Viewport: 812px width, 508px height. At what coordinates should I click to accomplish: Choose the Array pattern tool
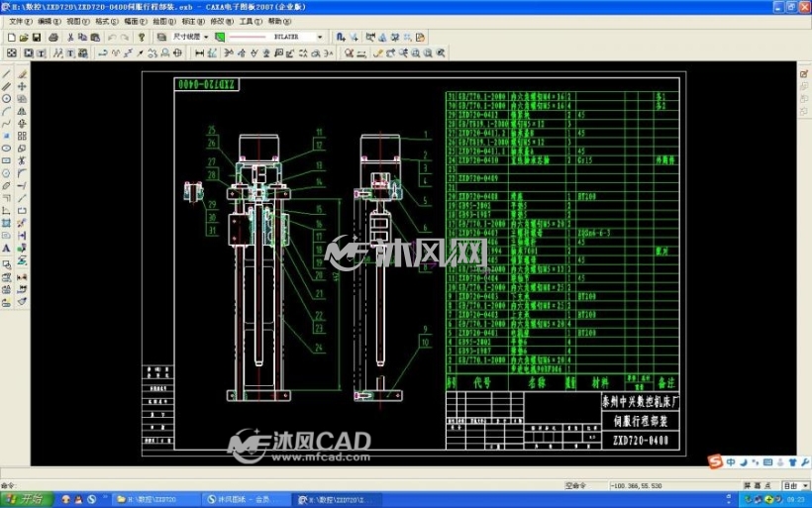[x=22, y=137]
